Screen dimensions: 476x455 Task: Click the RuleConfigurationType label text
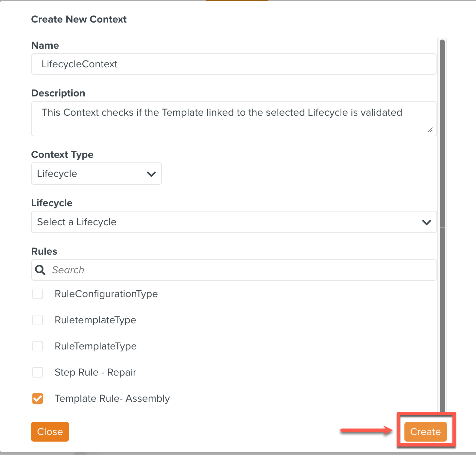pos(106,294)
